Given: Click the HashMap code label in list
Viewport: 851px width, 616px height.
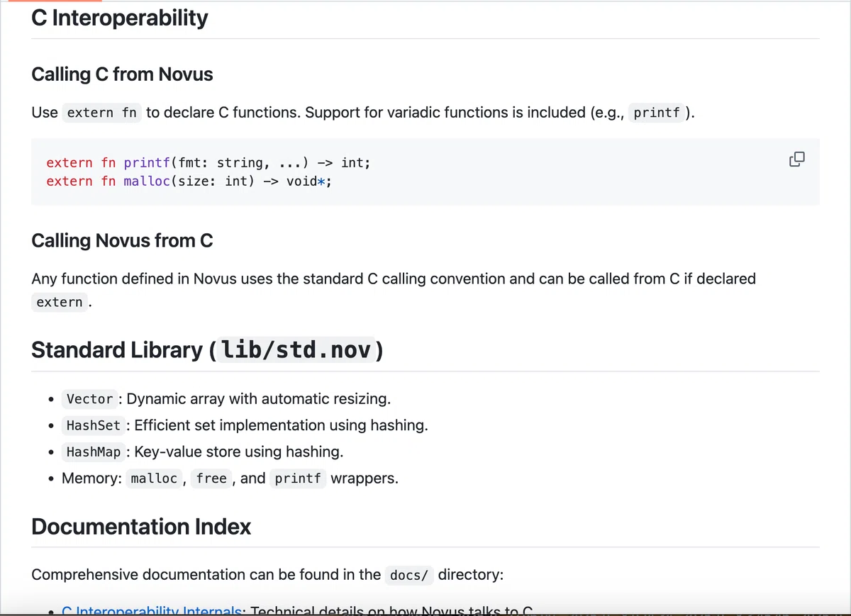Looking at the screenshot, I should [x=94, y=452].
